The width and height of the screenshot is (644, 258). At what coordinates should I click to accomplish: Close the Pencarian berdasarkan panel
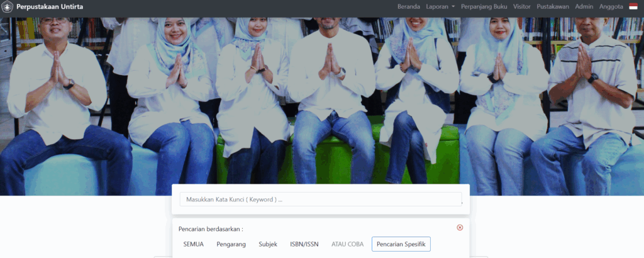[460, 227]
